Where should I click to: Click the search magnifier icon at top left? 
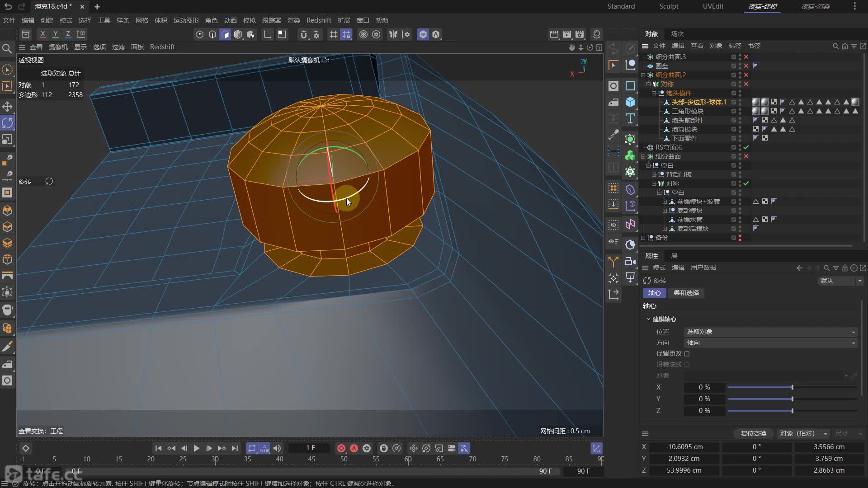[7, 48]
